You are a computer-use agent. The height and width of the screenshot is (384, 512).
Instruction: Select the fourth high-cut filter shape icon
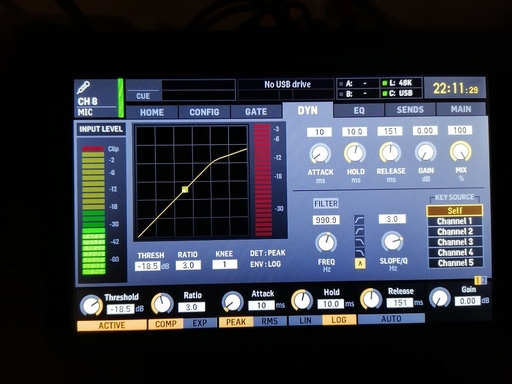359,252
